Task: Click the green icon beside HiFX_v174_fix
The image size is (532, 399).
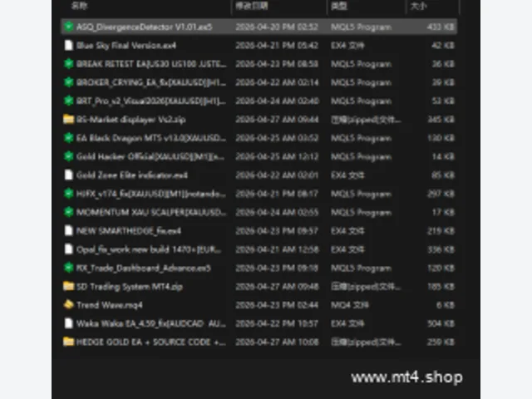Action: pos(68,194)
